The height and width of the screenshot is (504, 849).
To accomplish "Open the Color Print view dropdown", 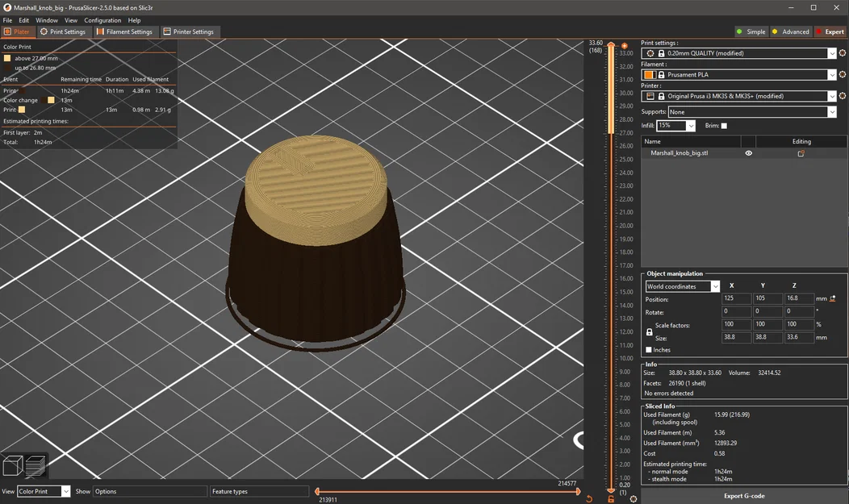I will [x=65, y=491].
